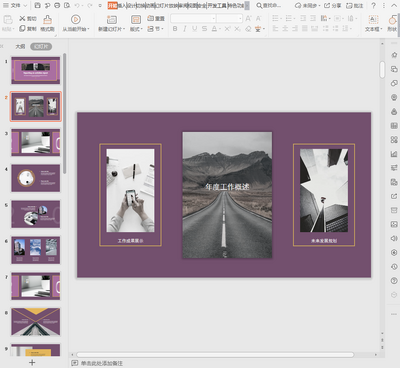Decrease font size with the smaller A icon

(258, 18)
